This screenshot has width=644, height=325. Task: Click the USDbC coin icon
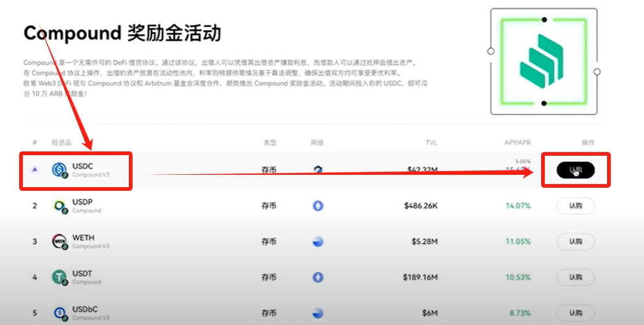[x=60, y=313]
